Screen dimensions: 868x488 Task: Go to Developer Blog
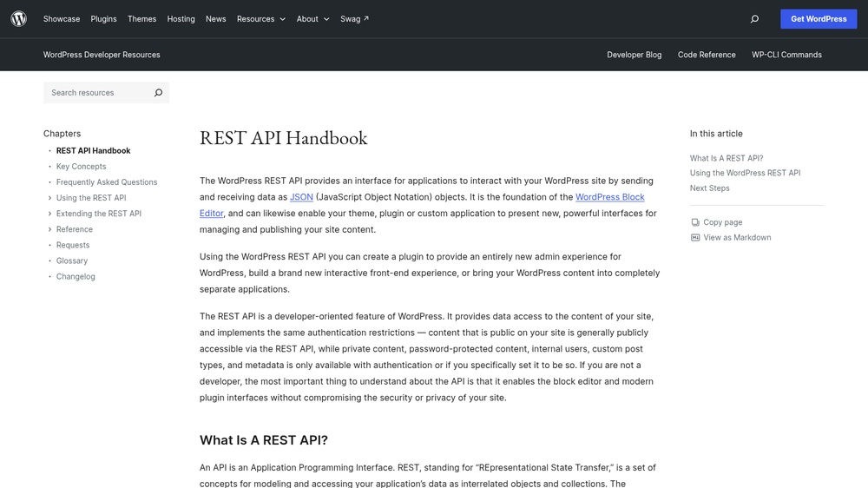pyautogui.click(x=634, y=55)
